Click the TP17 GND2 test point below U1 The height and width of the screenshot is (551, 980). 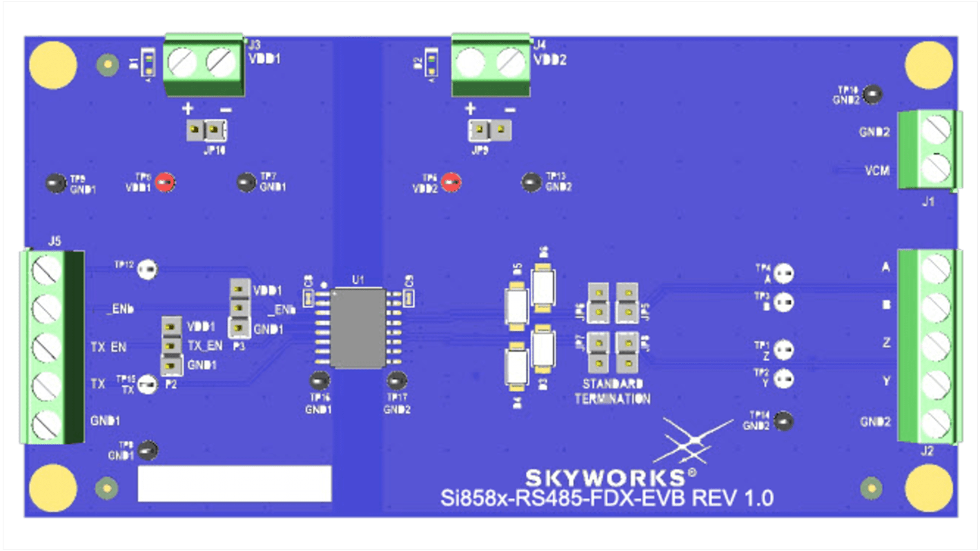[x=395, y=380]
